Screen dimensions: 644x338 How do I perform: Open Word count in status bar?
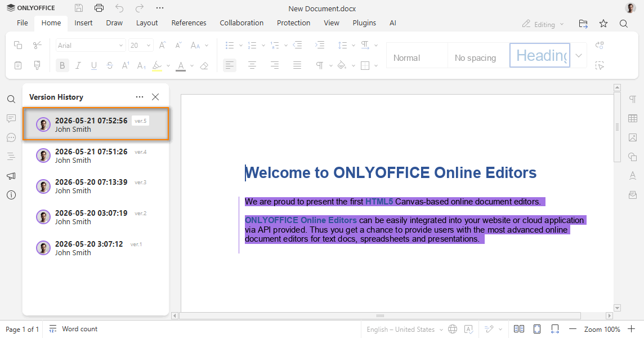coord(73,329)
